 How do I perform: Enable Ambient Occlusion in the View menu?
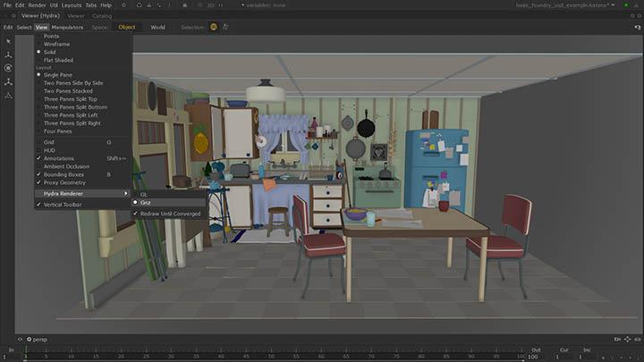[66, 166]
